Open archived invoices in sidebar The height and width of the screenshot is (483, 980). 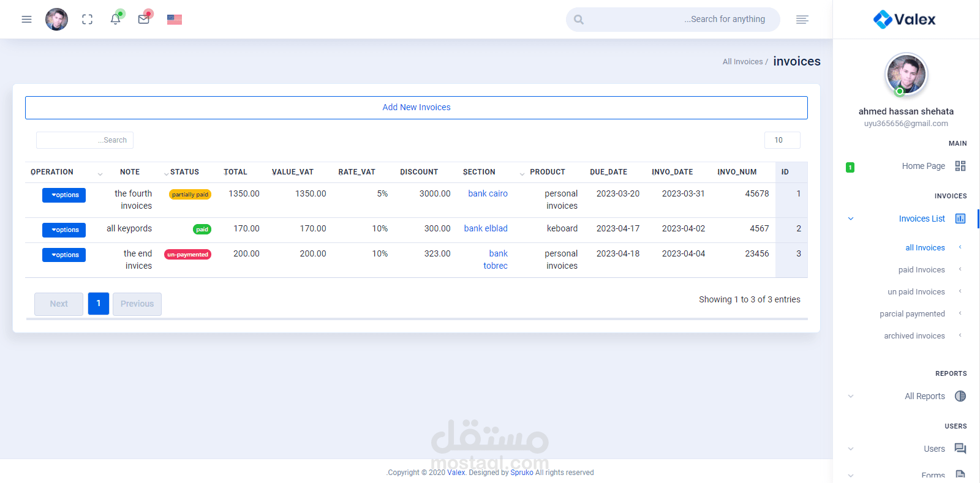[914, 336]
